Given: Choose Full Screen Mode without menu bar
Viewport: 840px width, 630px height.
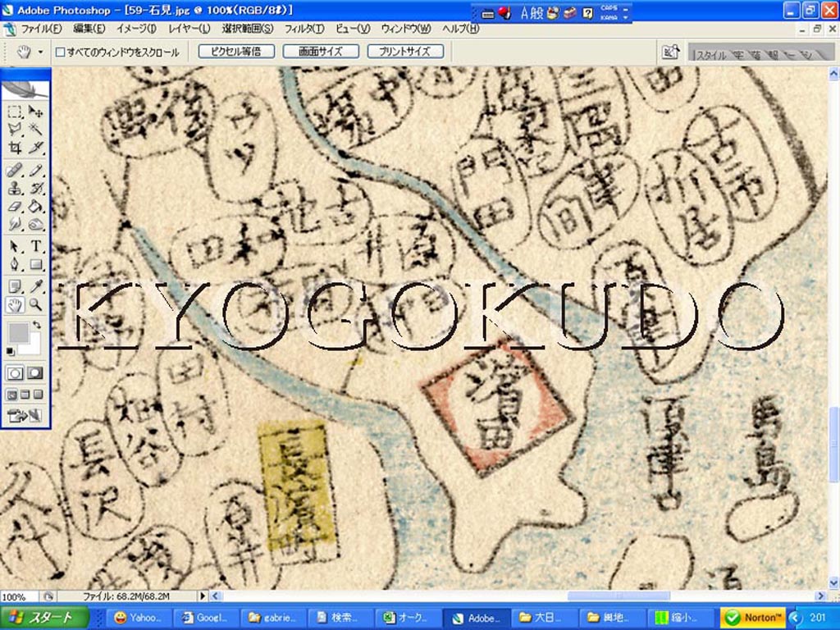Looking at the screenshot, I should pyautogui.click(x=38, y=395).
